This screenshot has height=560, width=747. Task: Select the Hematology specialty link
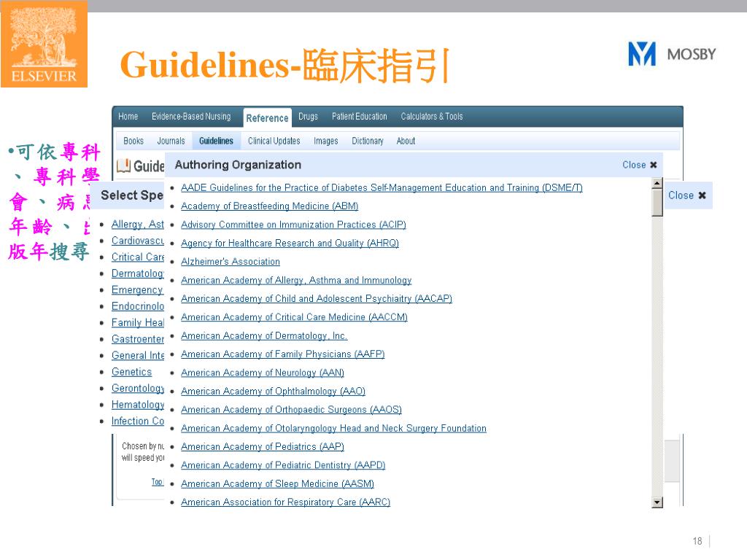(138, 405)
